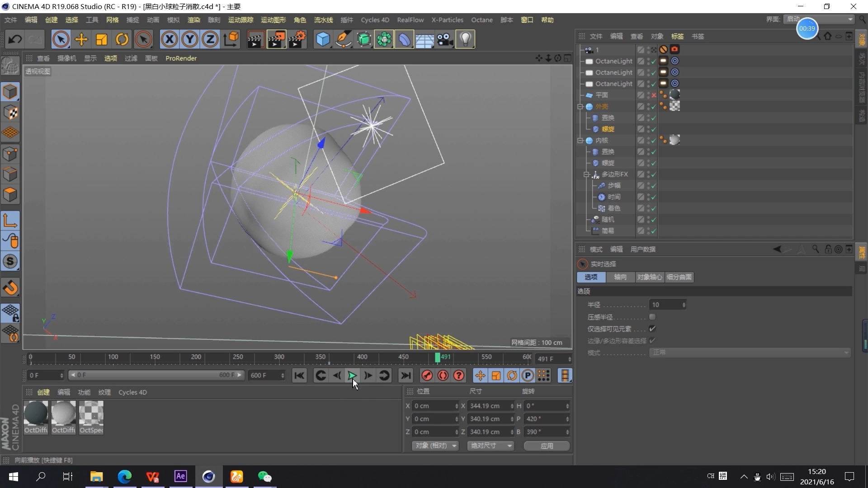Click the Scale tool icon

click(102, 39)
